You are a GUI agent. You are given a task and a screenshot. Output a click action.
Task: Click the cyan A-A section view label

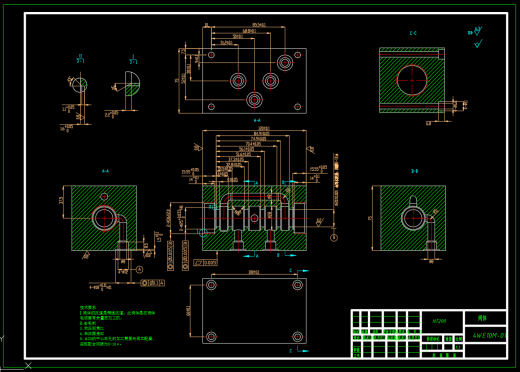pyautogui.click(x=105, y=171)
